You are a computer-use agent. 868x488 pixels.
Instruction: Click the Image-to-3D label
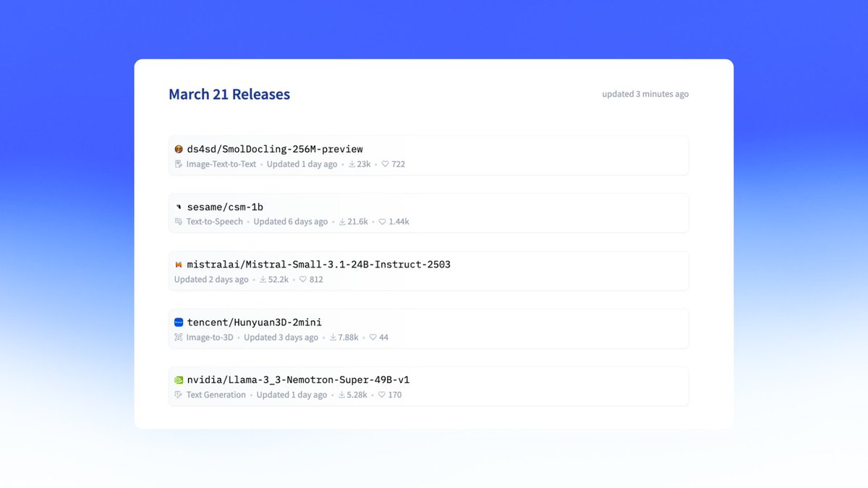[x=210, y=338]
